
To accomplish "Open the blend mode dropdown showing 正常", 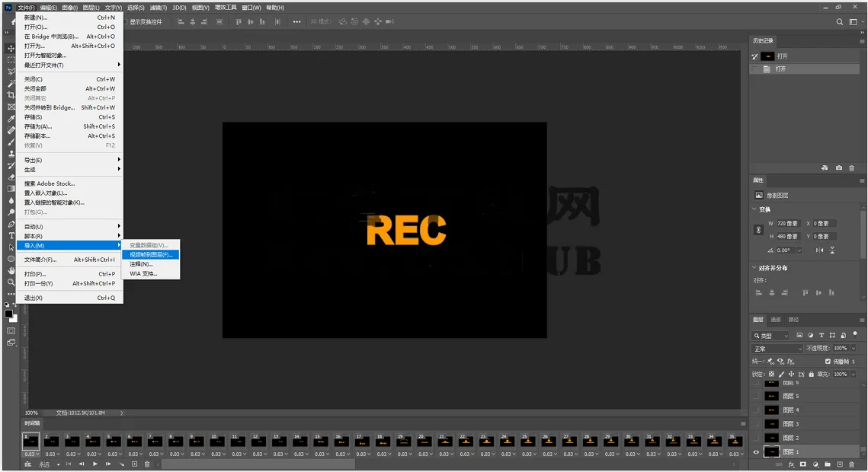I will click(777, 349).
